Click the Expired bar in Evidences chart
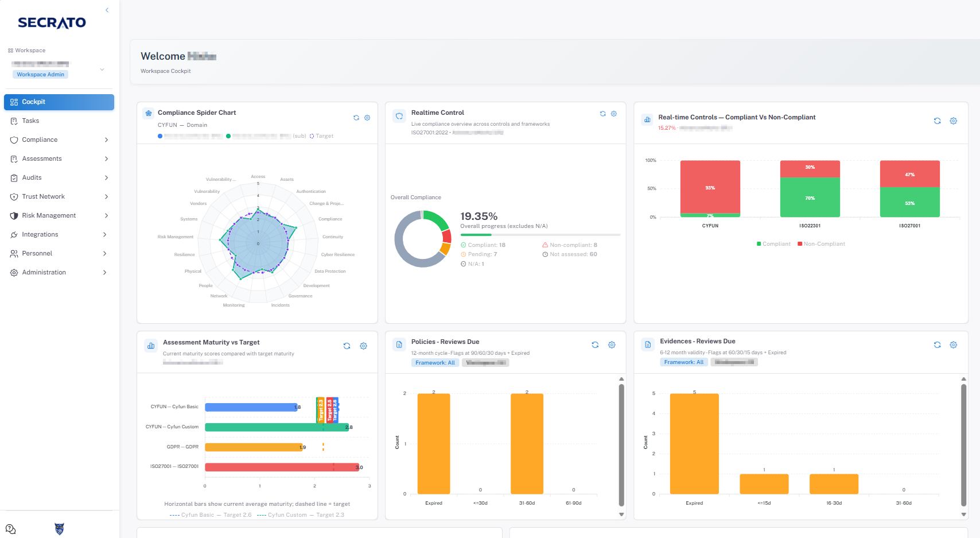Viewport: 980px width, 538px height. click(694, 444)
